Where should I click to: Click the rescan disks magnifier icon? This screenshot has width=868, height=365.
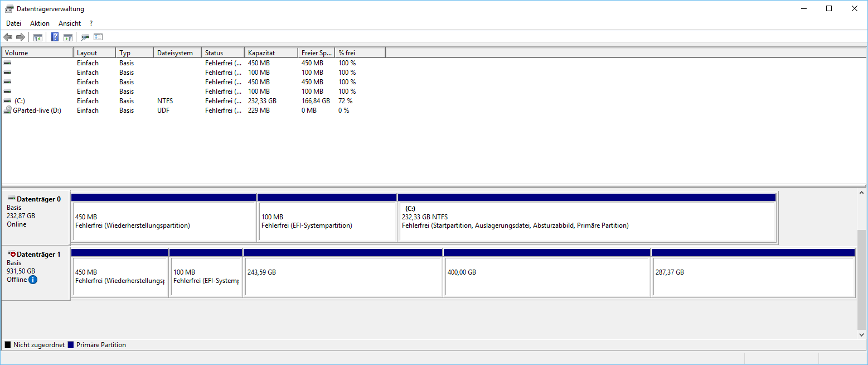85,37
